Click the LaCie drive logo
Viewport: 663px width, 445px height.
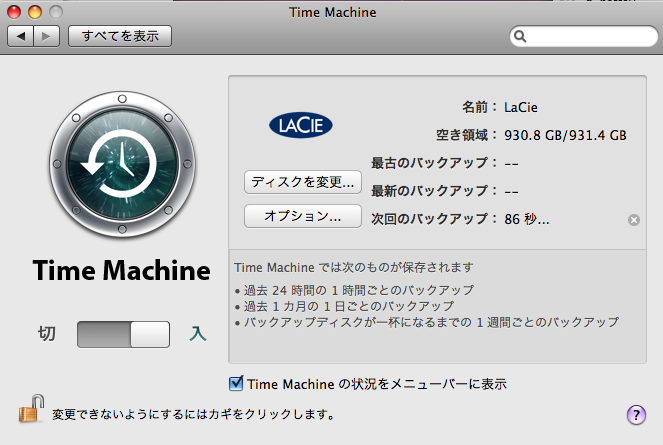tap(301, 125)
